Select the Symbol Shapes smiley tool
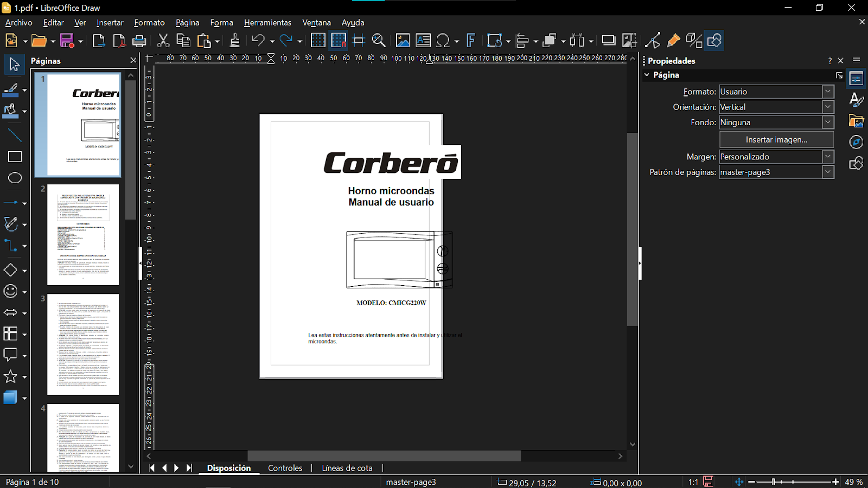Screen dimensions: 868x488 pyautogui.click(x=11, y=291)
